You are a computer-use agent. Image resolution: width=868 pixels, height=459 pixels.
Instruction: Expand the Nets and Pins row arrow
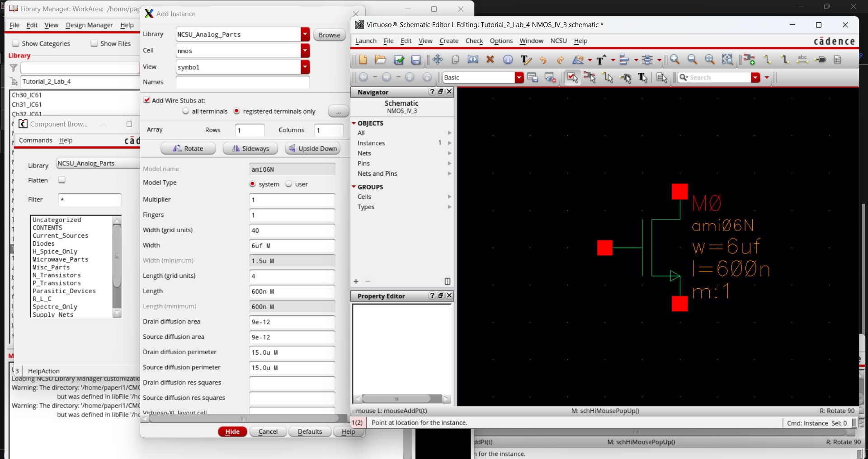click(449, 173)
